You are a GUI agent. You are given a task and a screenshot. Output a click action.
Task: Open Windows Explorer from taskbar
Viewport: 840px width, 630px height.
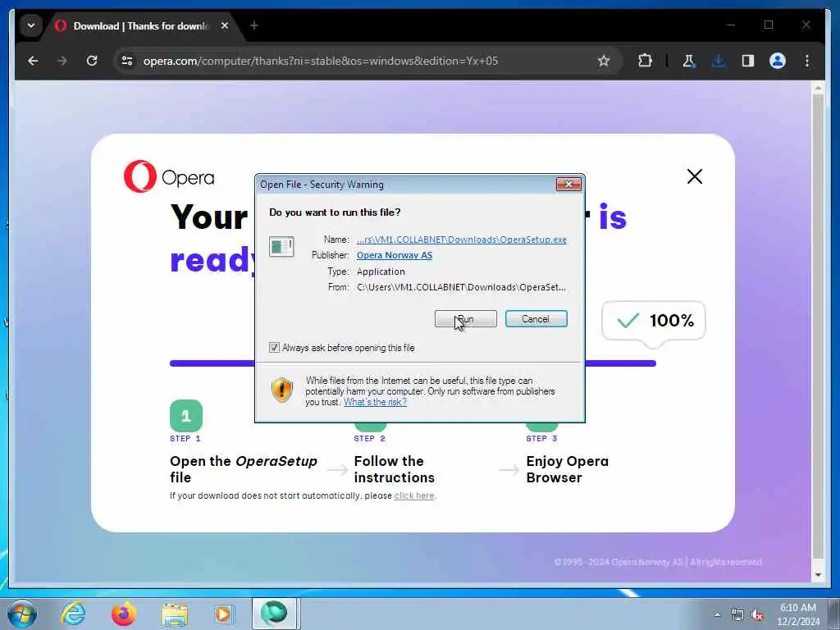[175, 614]
